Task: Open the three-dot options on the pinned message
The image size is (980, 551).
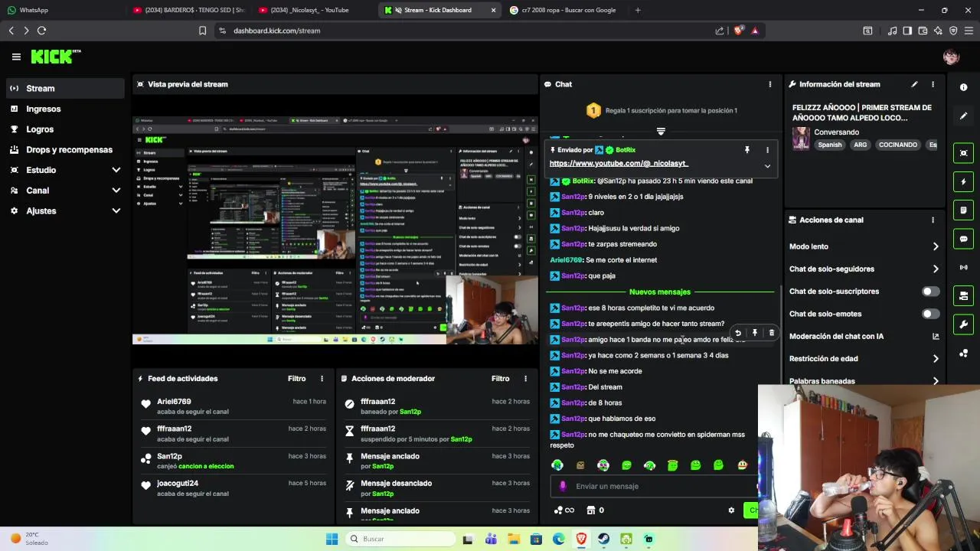Action: coord(767,150)
